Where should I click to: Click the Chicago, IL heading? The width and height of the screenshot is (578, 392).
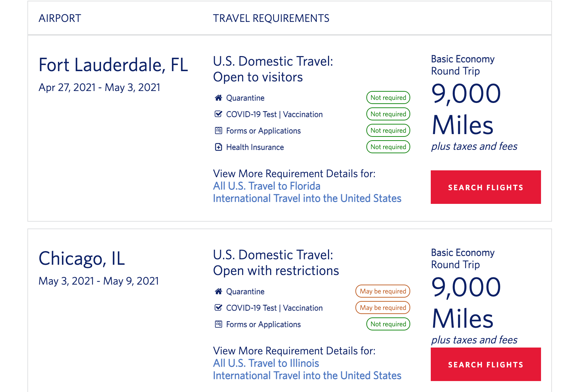click(81, 259)
